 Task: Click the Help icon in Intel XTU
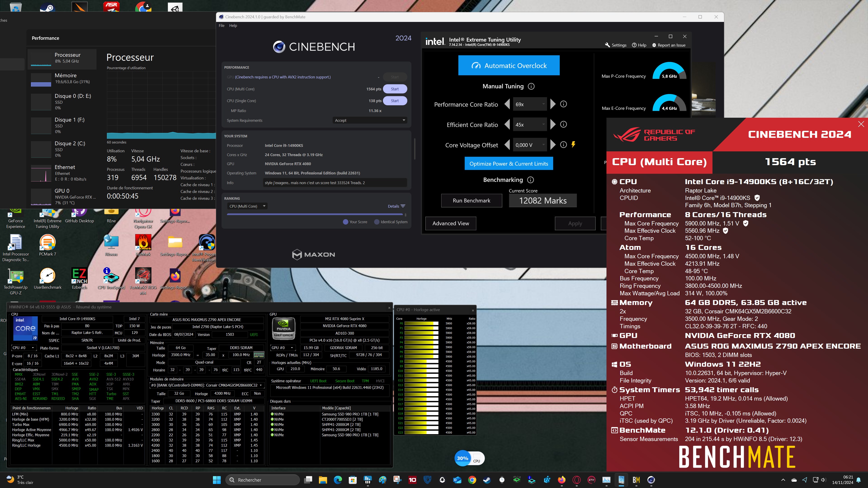click(x=634, y=45)
